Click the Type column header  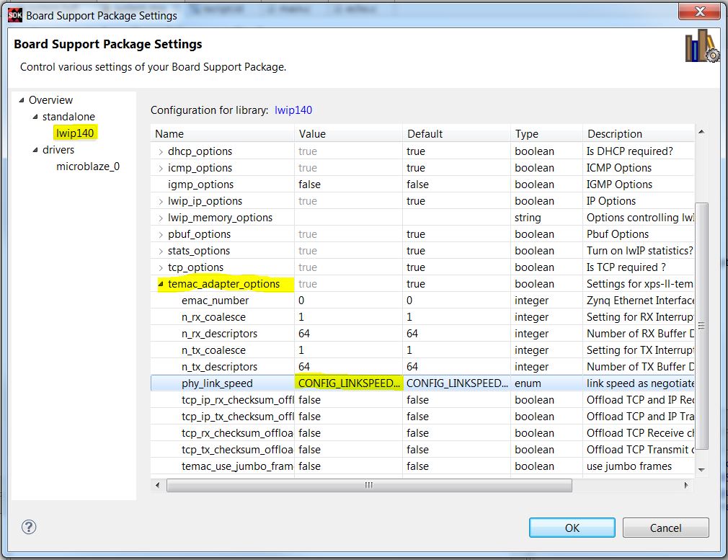[x=547, y=134]
